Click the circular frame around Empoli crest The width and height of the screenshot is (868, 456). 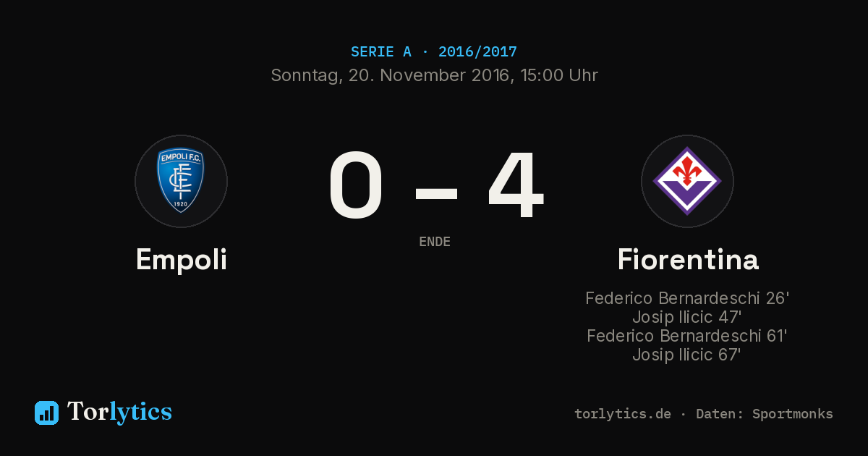(x=181, y=181)
